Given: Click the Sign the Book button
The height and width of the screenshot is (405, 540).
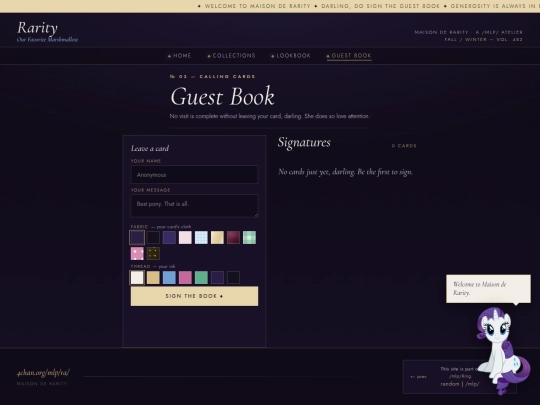Looking at the screenshot, I should pyautogui.click(x=194, y=296).
